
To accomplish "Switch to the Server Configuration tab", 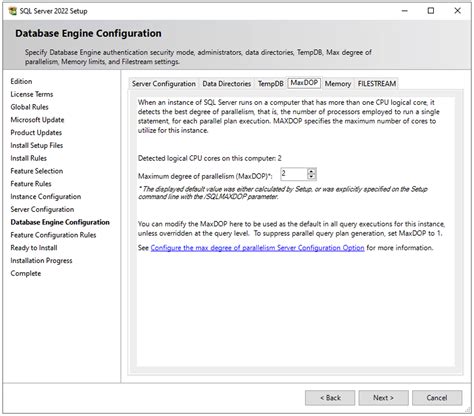I will pyautogui.click(x=164, y=84).
